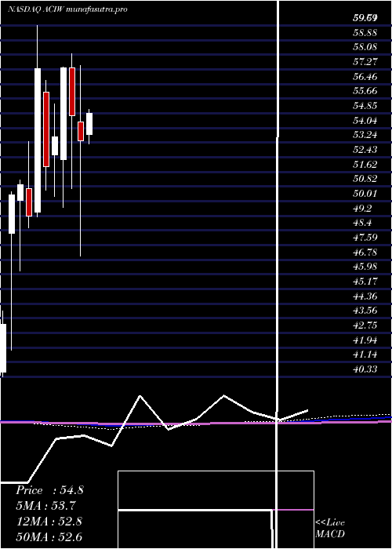The width and height of the screenshot is (392, 549).
Task: Click the 51.62 axis label
Action: coord(365,164)
